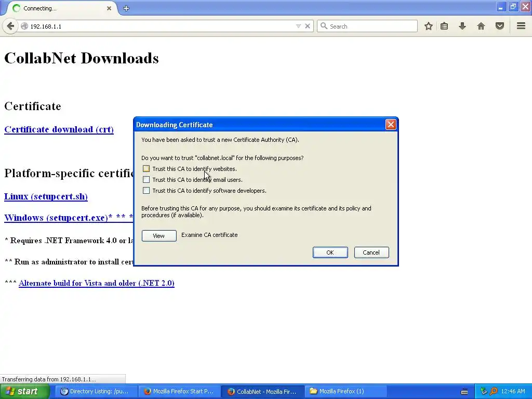Open Mozilla Firefox (1) folder taskbar item

point(345,391)
